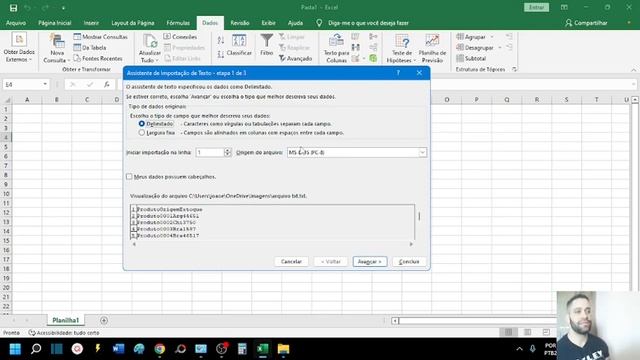Customize Quick Access Toolbar dropdown

[64, 8]
